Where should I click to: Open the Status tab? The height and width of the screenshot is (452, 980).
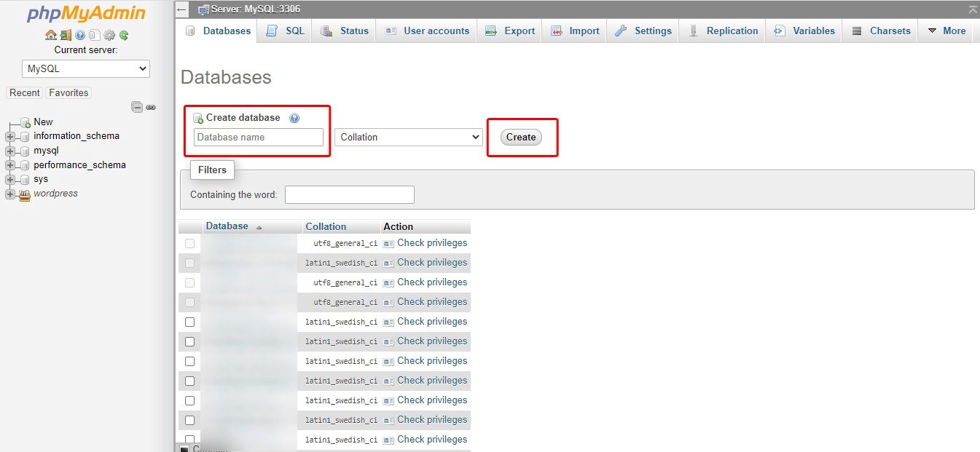point(345,31)
